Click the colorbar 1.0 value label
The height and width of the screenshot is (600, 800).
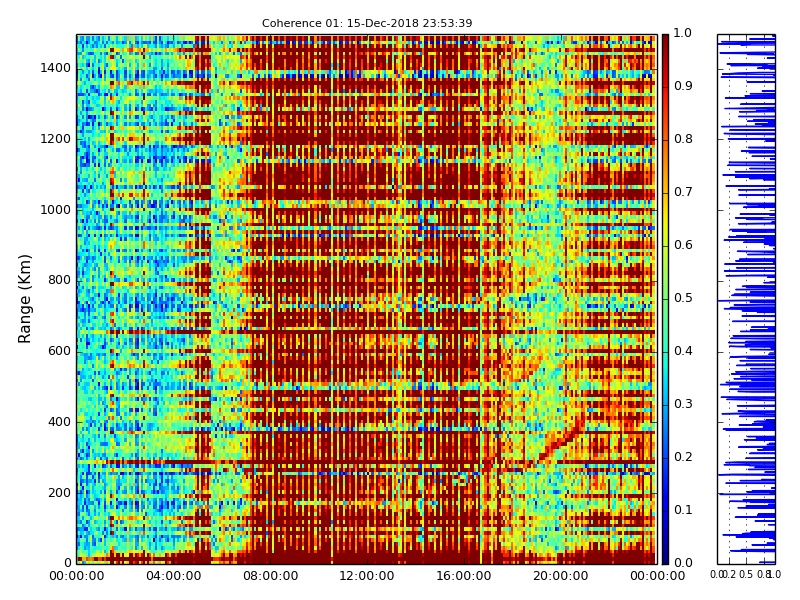click(683, 33)
